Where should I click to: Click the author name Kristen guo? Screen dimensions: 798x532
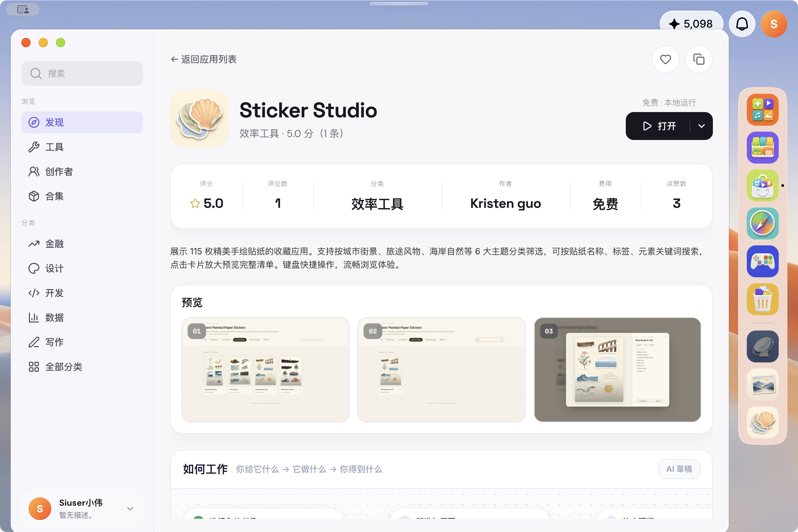pyautogui.click(x=505, y=203)
